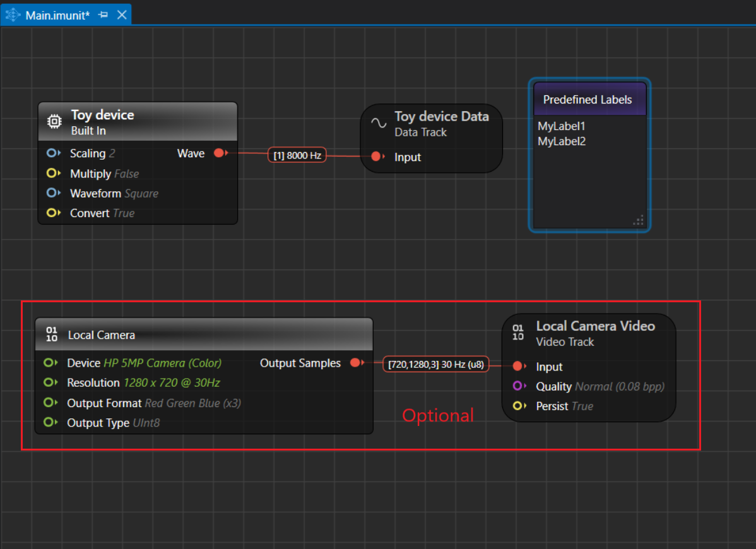Click the Toy device chip icon

[x=55, y=122]
